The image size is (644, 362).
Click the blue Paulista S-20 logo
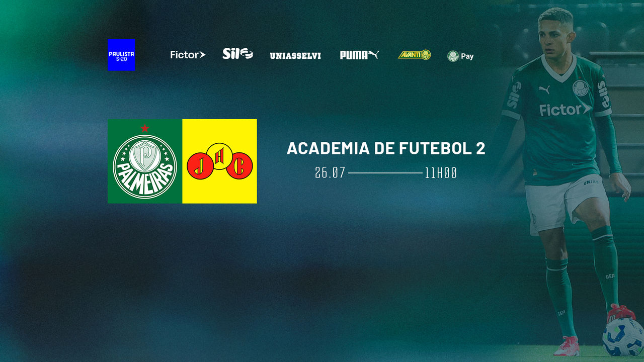tap(121, 55)
